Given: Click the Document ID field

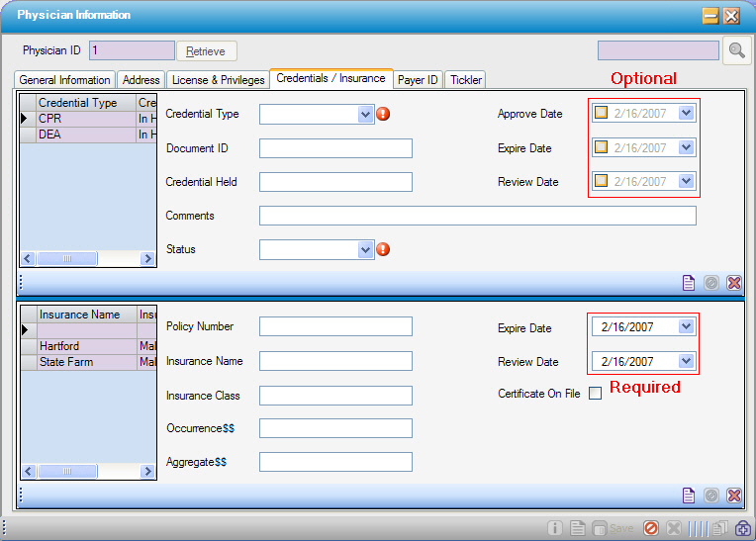Looking at the screenshot, I should [335, 148].
